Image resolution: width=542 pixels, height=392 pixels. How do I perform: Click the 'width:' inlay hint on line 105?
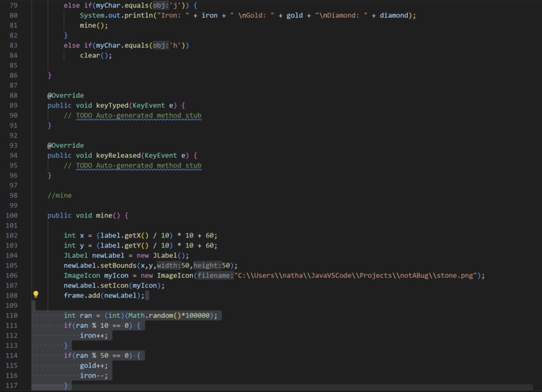[168, 265]
